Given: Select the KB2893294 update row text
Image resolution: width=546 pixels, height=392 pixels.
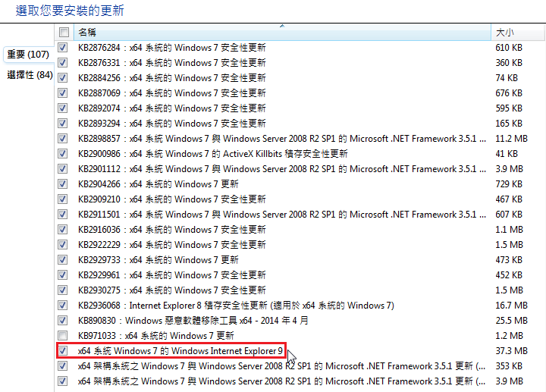Looking at the screenshot, I should tap(172, 124).
